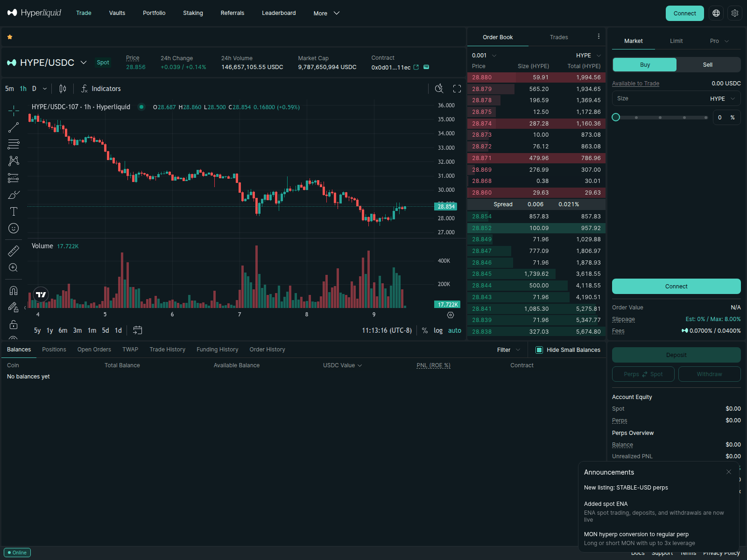The image size is (747, 560).
Task: Toggle auto scale on chart
Action: (455, 330)
